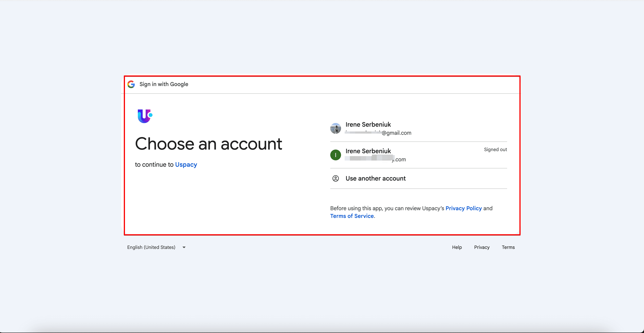644x333 pixels.
Task: Click the "Choose an account" heading
Action: pos(209,144)
